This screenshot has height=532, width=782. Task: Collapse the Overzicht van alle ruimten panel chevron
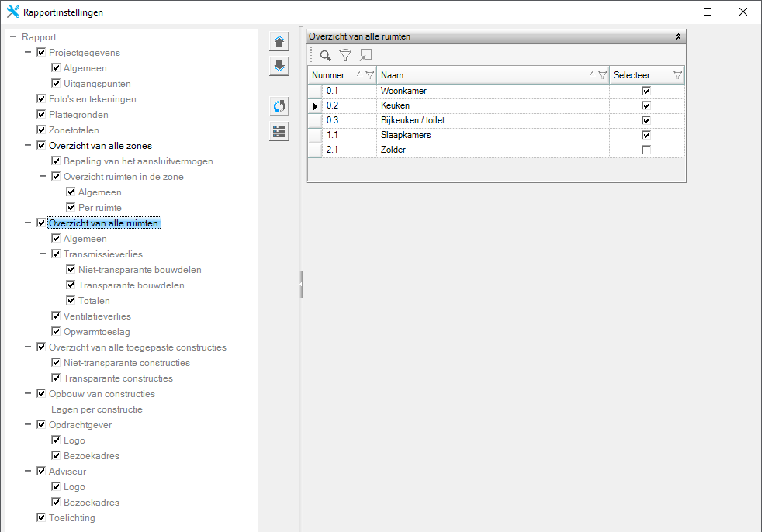(x=678, y=36)
